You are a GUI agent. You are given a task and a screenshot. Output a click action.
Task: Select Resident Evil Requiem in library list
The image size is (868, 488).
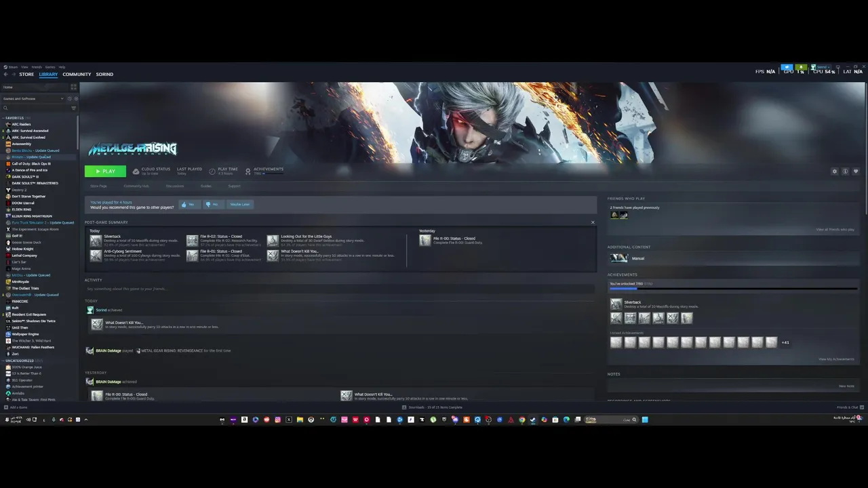[29, 314]
